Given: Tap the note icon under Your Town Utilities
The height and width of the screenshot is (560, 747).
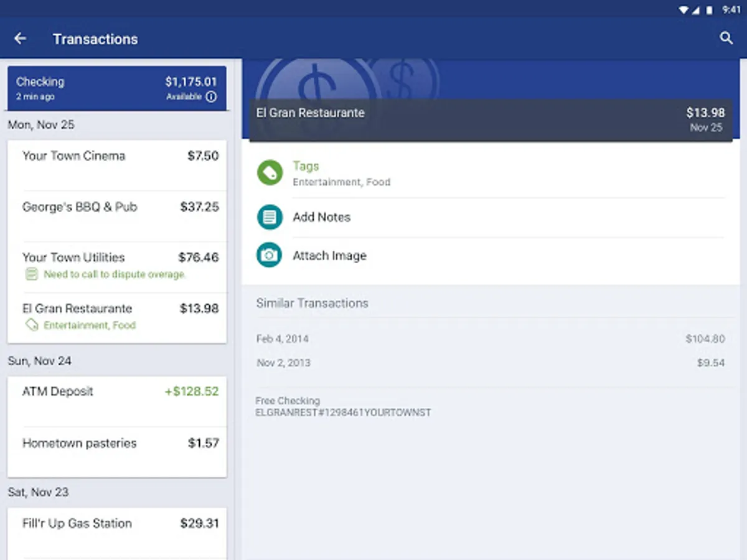Looking at the screenshot, I should click(31, 274).
